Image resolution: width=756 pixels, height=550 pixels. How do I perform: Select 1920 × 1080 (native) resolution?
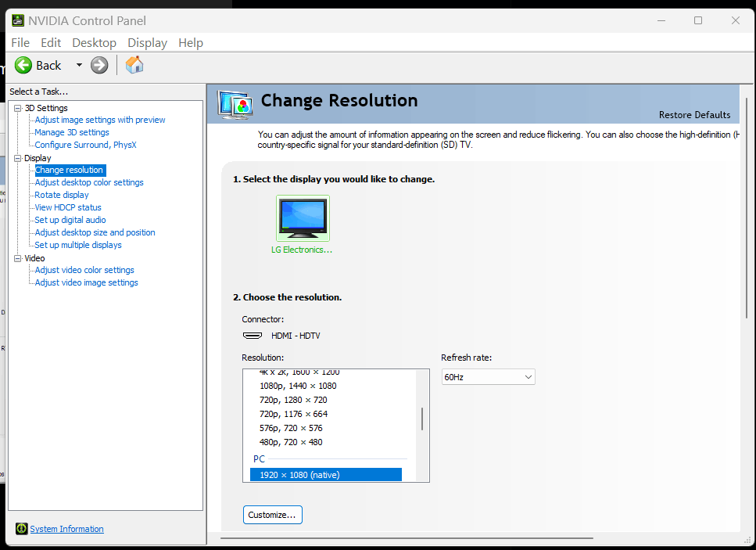coord(326,475)
